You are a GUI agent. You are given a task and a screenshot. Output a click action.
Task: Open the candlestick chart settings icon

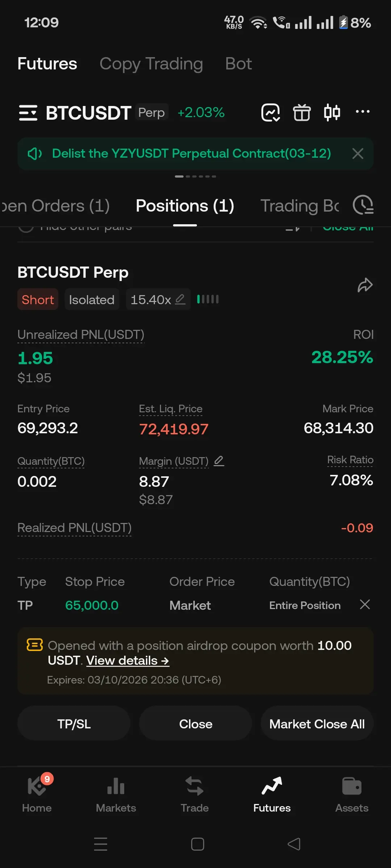point(332,112)
